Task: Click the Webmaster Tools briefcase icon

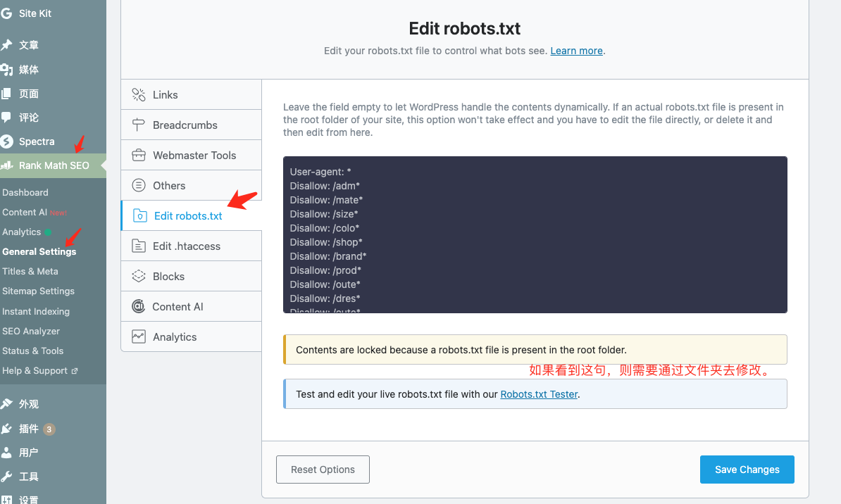Action: pyautogui.click(x=139, y=156)
